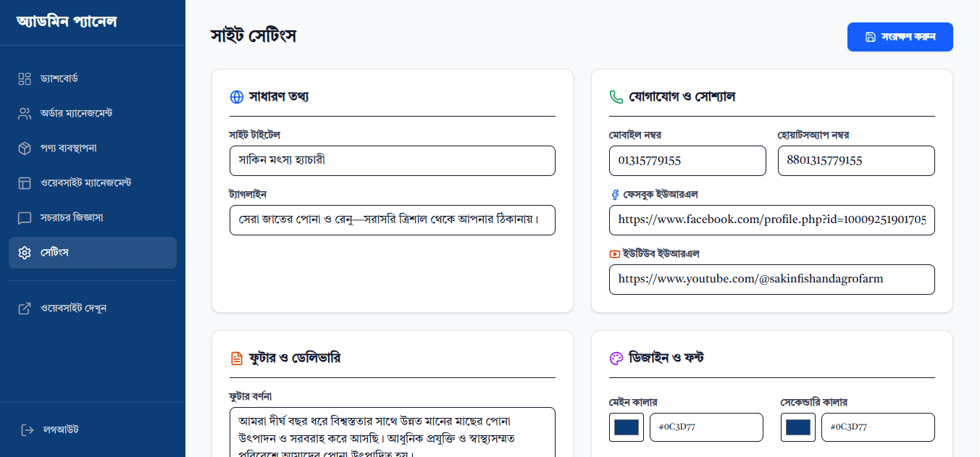Screen dimensions: 980x457
Task: Open ড্যাশবোর্ড menu item
Action: pyautogui.click(x=59, y=78)
